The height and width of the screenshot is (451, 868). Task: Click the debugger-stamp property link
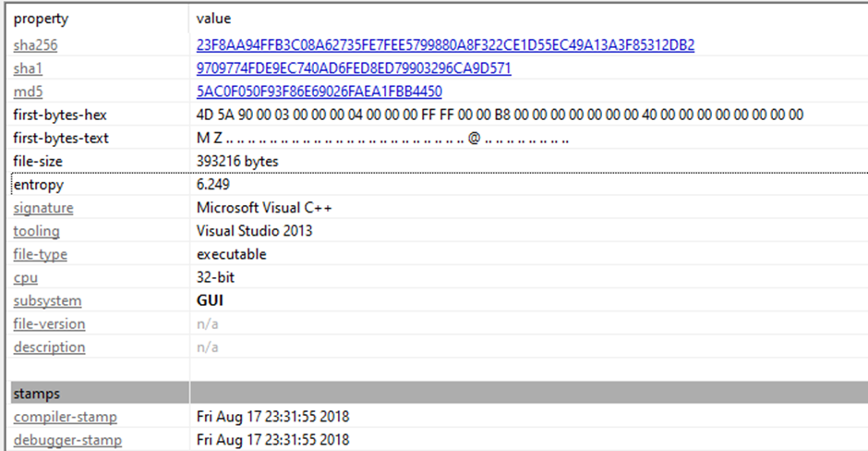point(67,441)
